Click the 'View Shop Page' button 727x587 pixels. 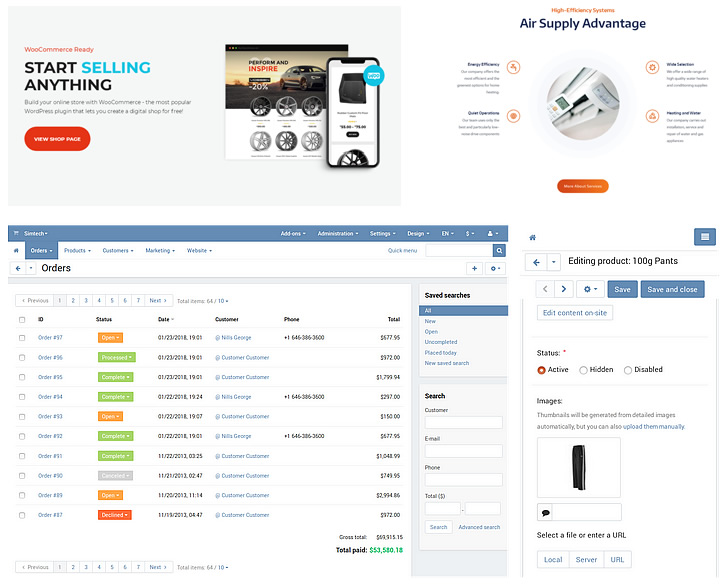tap(57, 139)
